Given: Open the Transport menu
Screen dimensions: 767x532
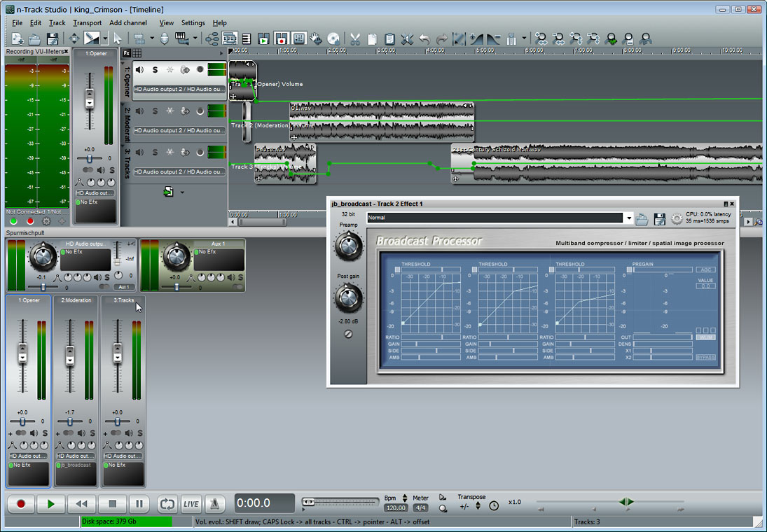Looking at the screenshot, I should pos(88,23).
